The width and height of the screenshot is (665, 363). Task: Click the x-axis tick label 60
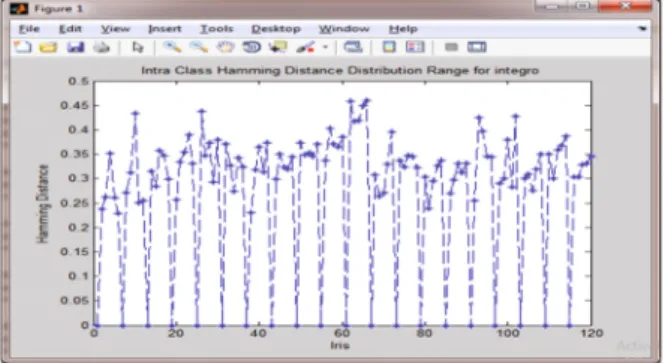pyautogui.click(x=342, y=333)
